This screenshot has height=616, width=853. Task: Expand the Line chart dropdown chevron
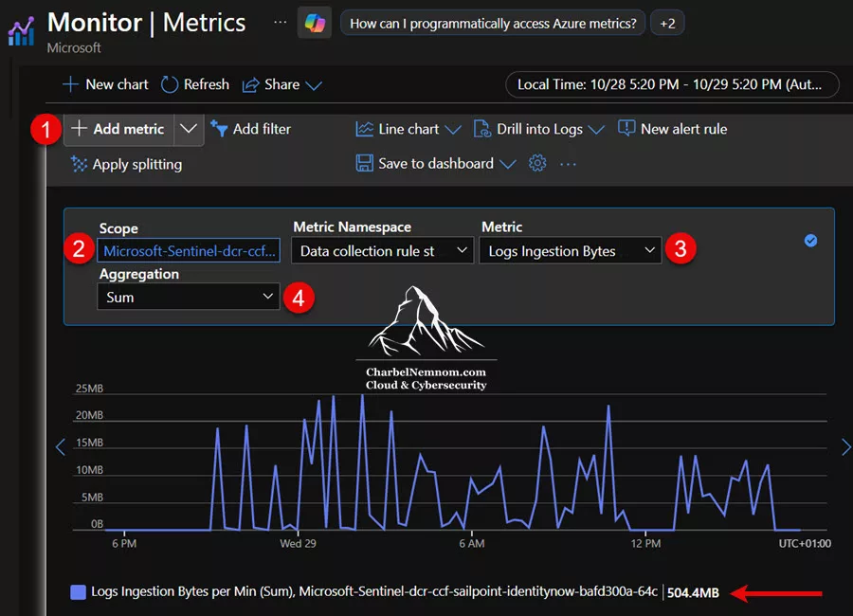453,130
